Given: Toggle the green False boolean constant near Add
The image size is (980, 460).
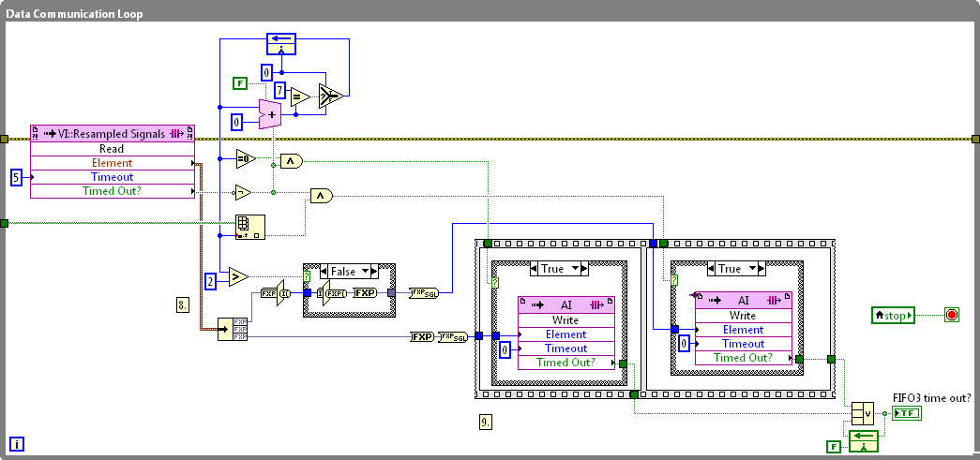Looking at the screenshot, I should coord(240,84).
